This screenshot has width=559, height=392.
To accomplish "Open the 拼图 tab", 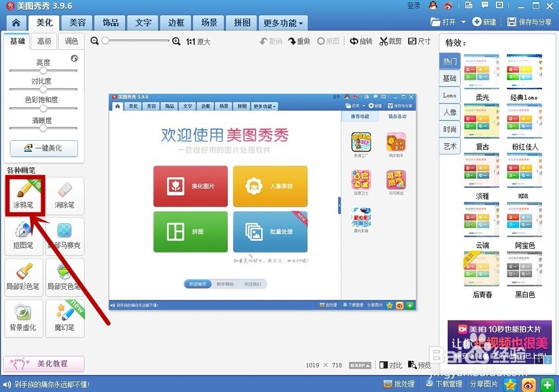I will coord(241,23).
